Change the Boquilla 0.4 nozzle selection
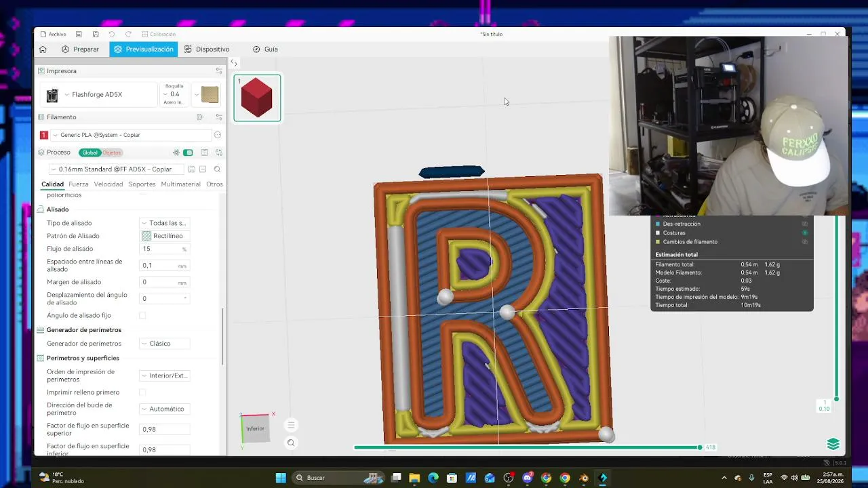This screenshot has height=488, width=868. 174,94
